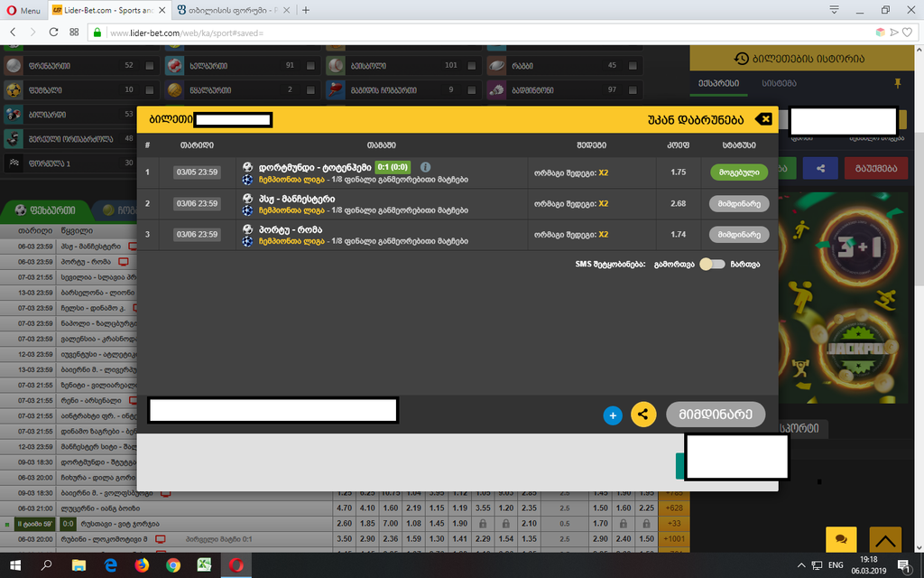Viewport: 924px width, 578px height.
Task: Close the ticket dialog with the back-X icon
Action: 763,119
